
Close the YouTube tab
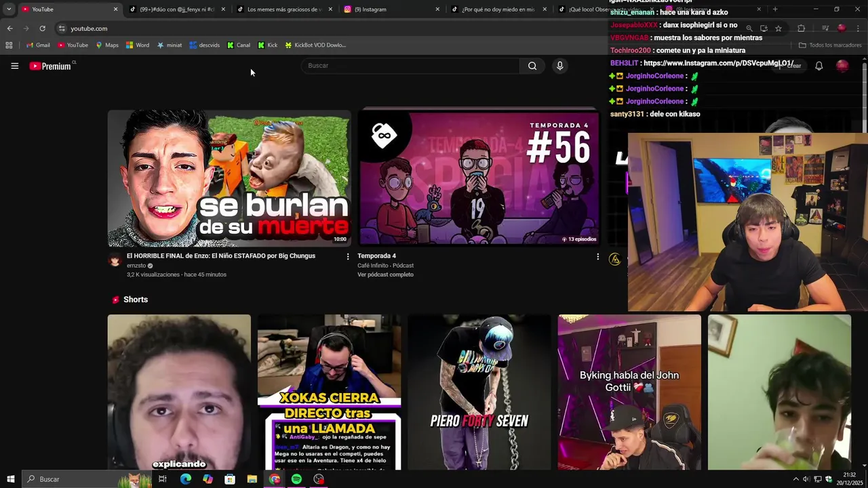(115, 9)
